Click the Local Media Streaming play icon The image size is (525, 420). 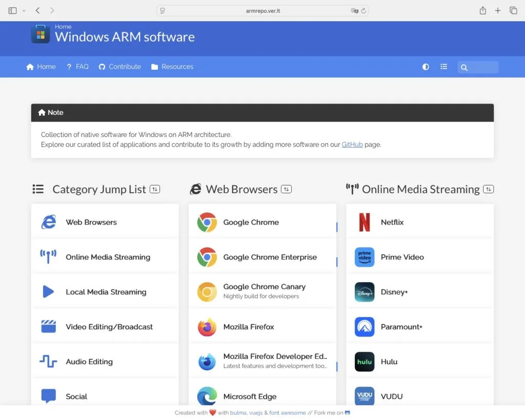(x=49, y=292)
